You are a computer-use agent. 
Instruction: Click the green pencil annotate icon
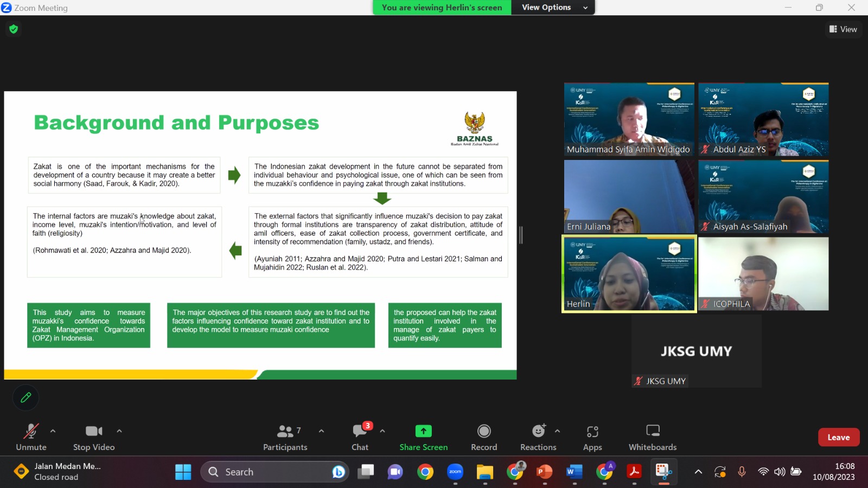(x=25, y=397)
